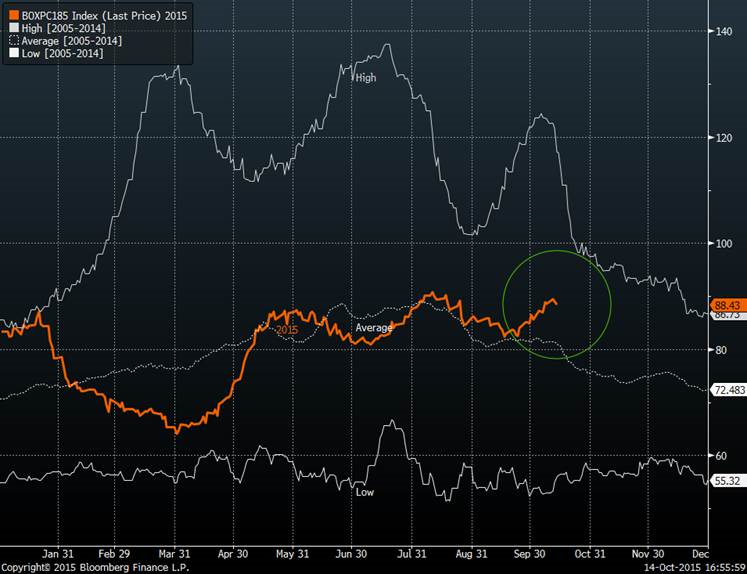
Task: Click the orange '2015' series label
Action: (x=287, y=330)
